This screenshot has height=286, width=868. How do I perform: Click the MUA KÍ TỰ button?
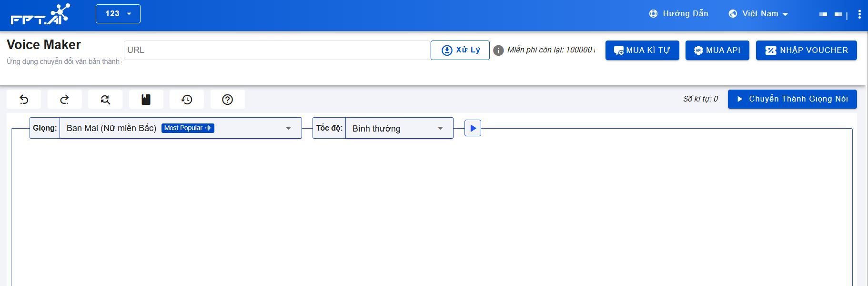tap(642, 50)
